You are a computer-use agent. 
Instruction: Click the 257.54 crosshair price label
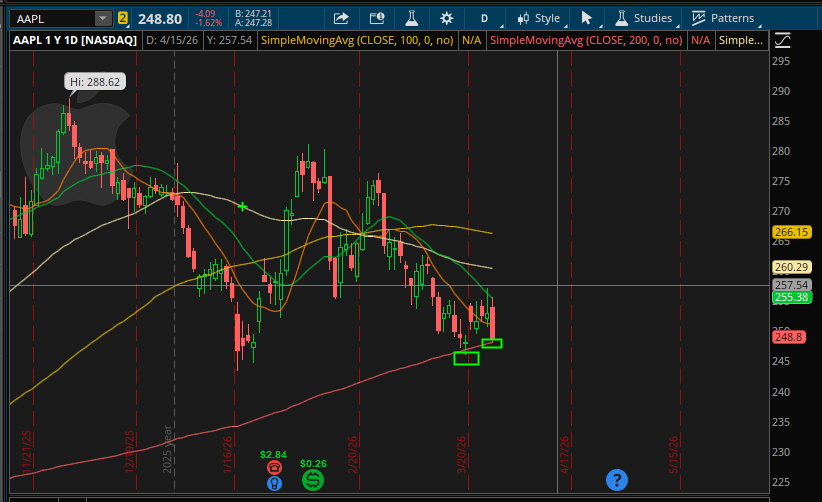(x=792, y=285)
